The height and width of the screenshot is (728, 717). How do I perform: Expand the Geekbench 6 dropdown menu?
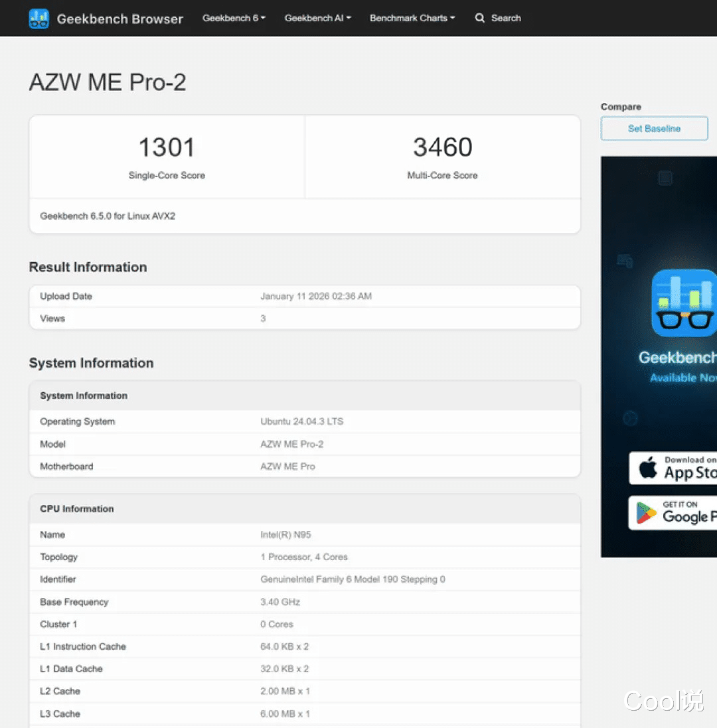pos(234,18)
